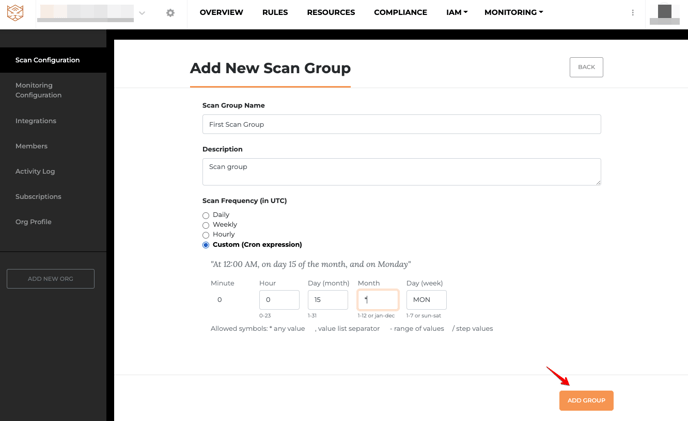The width and height of the screenshot is (688, 421).
Task: Open the IAM dropdown menu
Action: [x=456, y=12]
